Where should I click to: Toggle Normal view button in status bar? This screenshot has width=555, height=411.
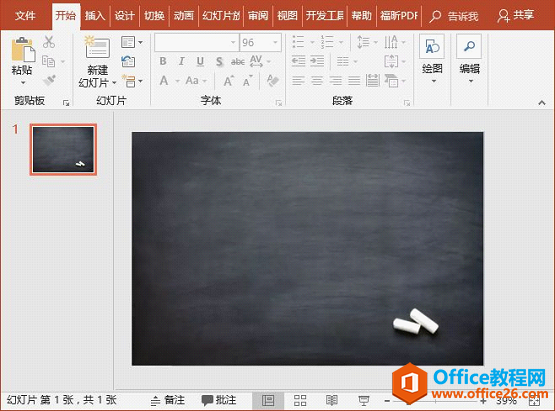click(x=268, y=400)
